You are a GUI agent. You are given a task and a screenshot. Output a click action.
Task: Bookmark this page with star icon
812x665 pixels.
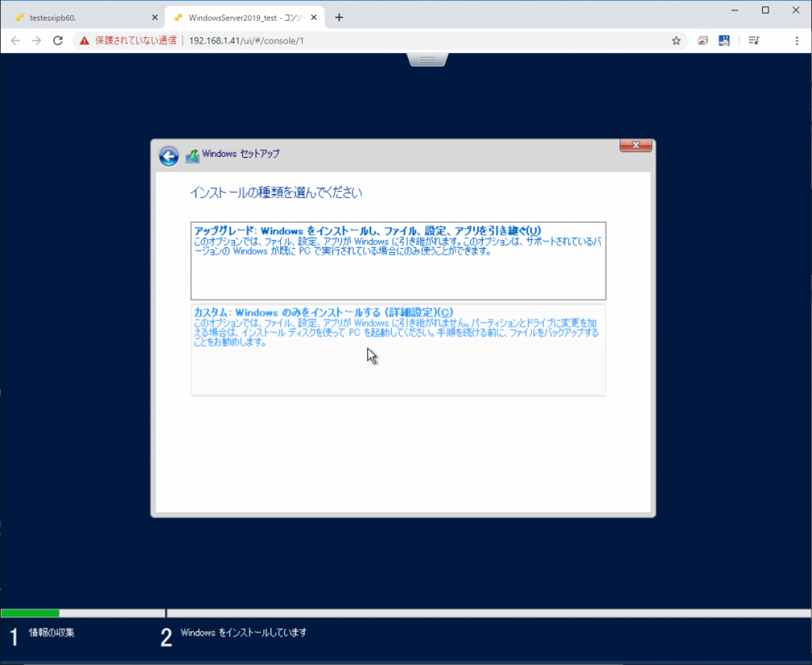tap(676, 40)
